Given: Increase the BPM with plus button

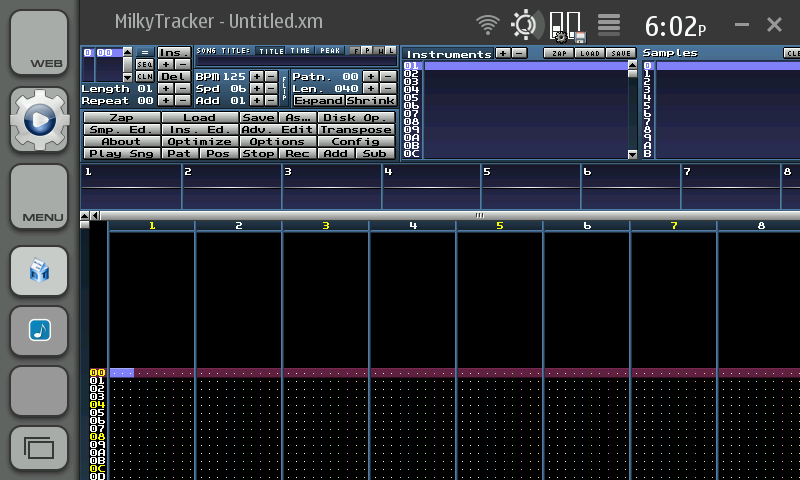Looking at the screenshot, I should (x=256, y=76).
